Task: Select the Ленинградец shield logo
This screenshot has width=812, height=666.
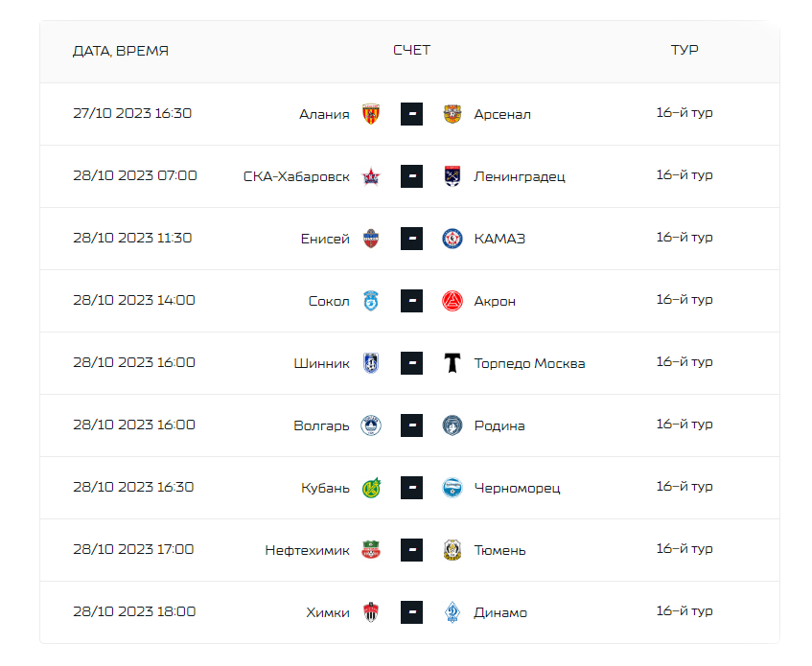Action: click(x=452, y=176)
